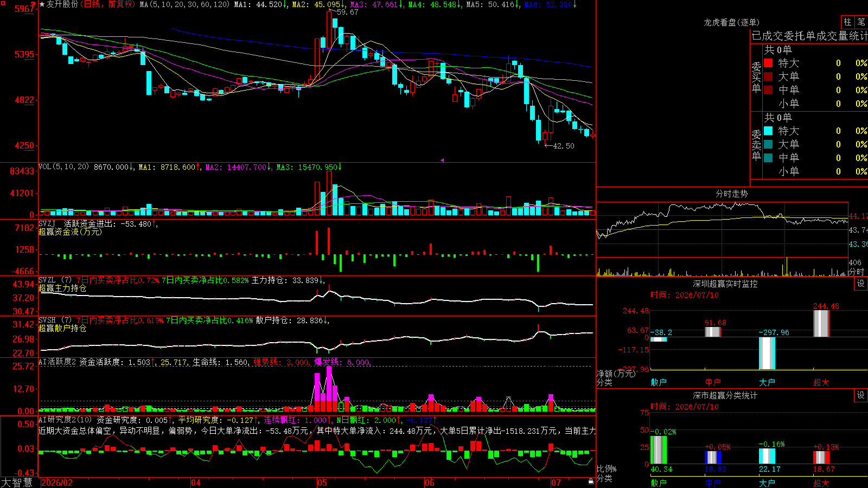This screenshot has width=868, height=488.
Task: Click the teal 中单 swatch under 委卖单
Action: tap(768, 158)
